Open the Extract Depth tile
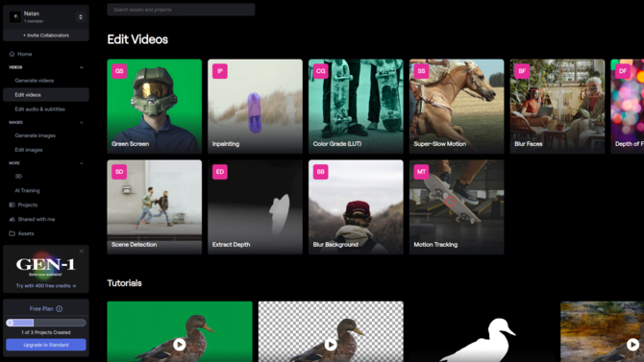Screen dimensions: 644x362 click(x=255, y=206)
